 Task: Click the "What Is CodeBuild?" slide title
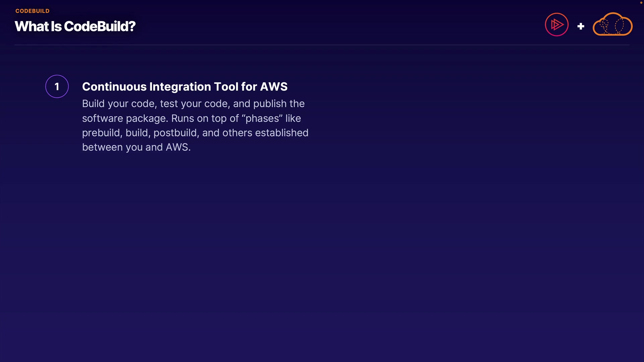(x=75, y=26)
